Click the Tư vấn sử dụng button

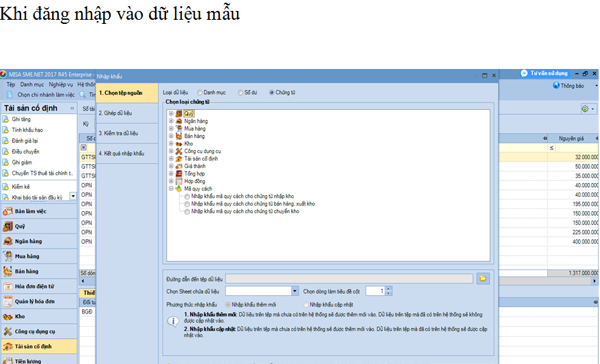[x=544, y=73]
